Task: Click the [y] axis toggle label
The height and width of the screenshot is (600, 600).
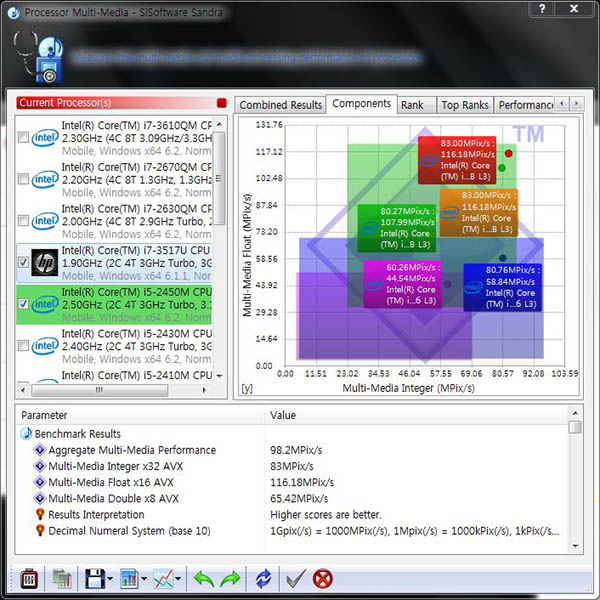Action: [247, 388]
